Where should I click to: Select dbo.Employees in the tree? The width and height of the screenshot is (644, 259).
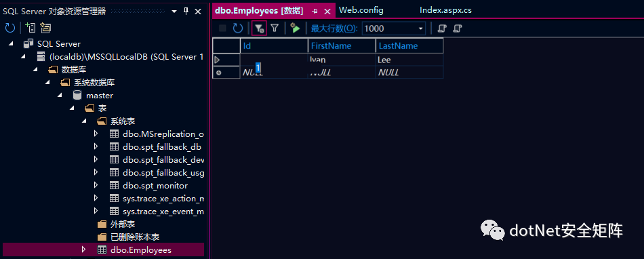click(x=141, y=250)
